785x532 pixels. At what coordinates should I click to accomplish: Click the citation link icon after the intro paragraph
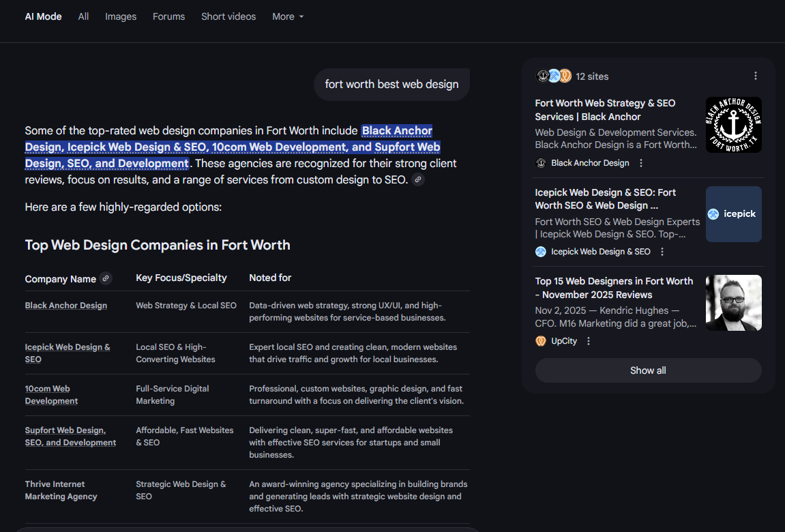click(x=417, y=179)
